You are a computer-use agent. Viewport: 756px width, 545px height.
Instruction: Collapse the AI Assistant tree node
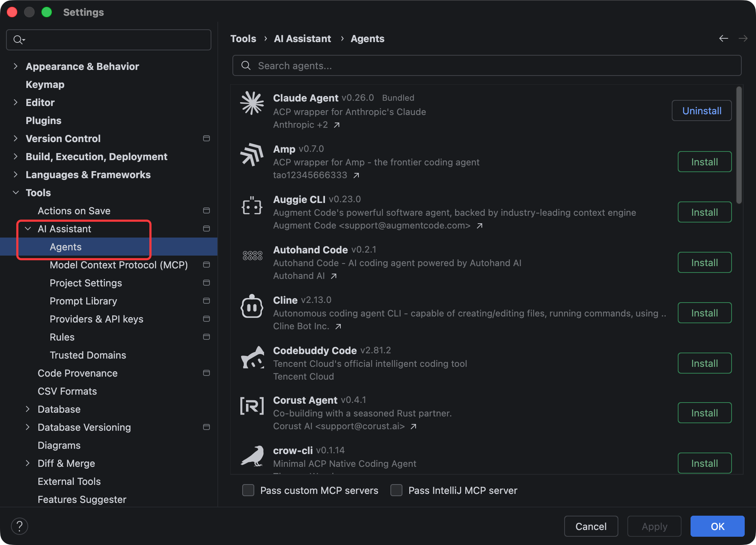[x=28, y=229]
